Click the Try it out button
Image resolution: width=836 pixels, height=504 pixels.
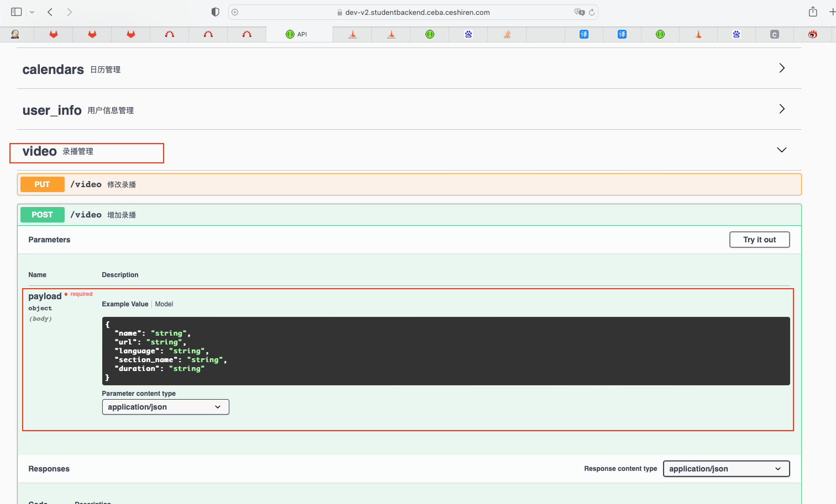coord(759,240)
